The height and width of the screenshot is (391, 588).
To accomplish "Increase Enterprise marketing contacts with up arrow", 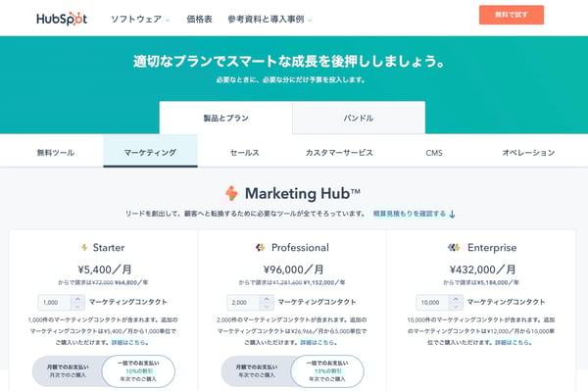I will [x=456, y=299].
